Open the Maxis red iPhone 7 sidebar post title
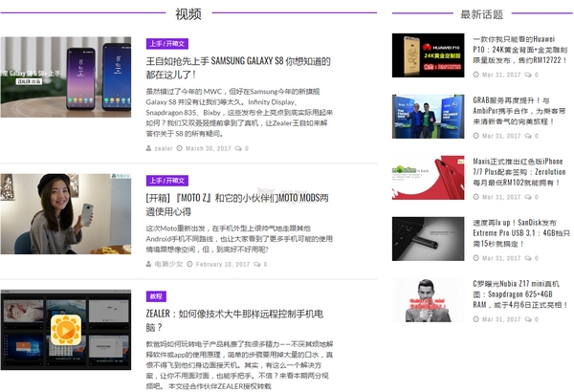 click(x=518, y=174)
